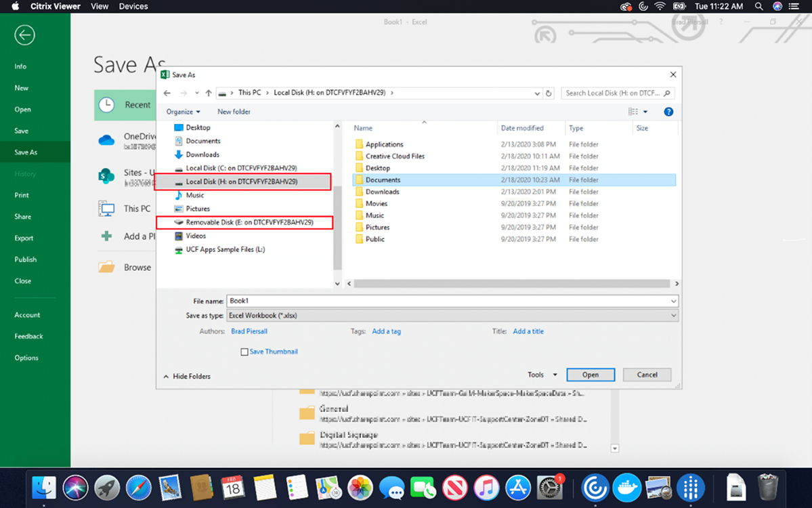
Task: Open Trash in the dock
Action: tap(767, 488)
